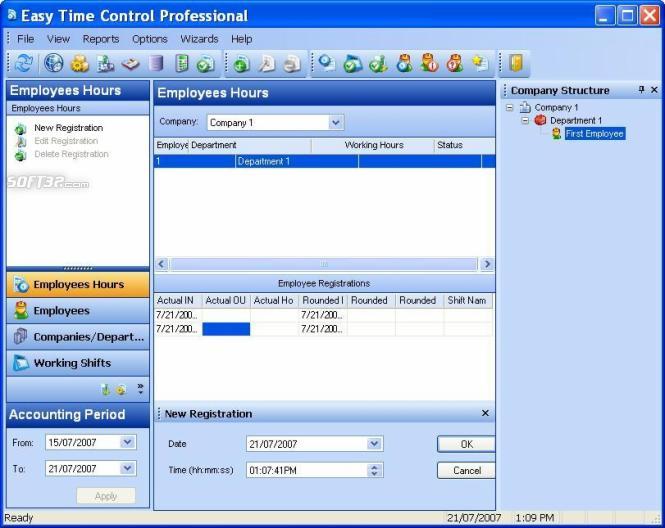Click the Apply button under Accounting Period
This screenshot has height=528, width=665.
pyautogui.click(x=106, y=496)
